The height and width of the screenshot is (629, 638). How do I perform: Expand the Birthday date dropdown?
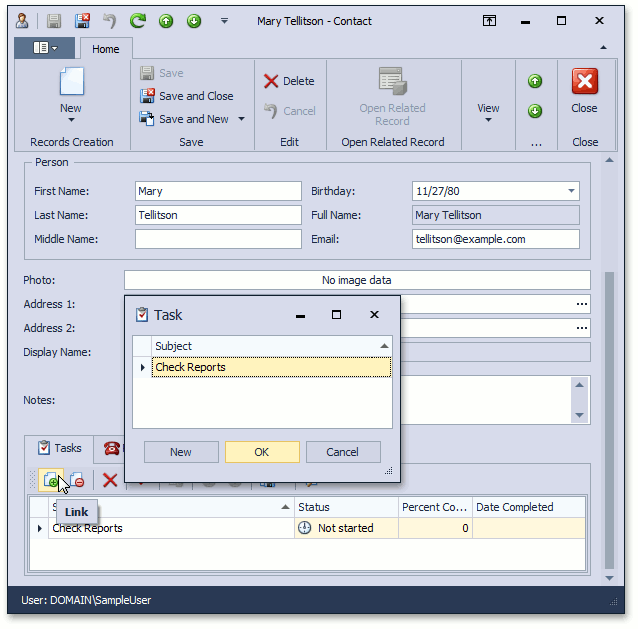571,191
